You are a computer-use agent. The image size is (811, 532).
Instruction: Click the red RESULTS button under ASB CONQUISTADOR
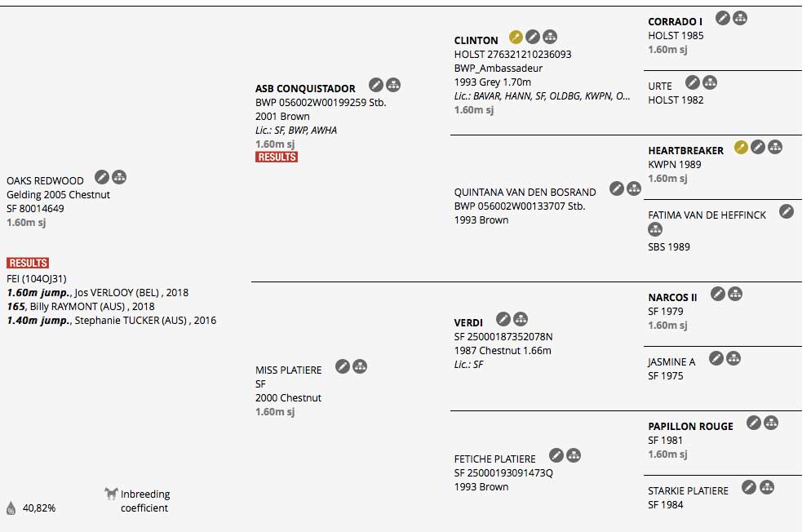(x=277, y=157)
